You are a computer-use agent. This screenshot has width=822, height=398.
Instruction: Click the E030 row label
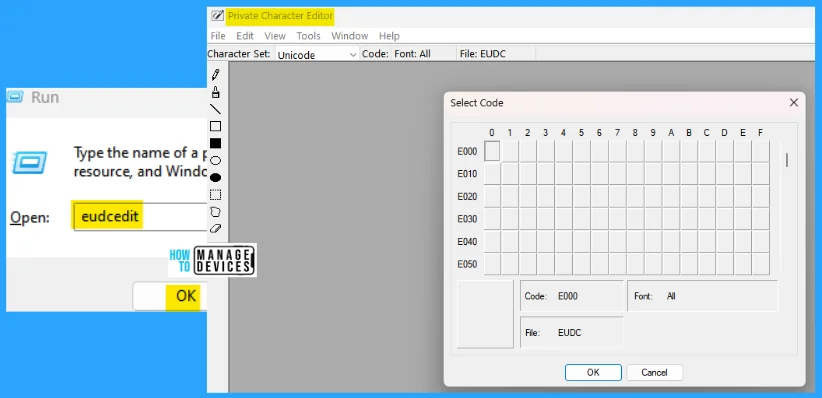click(467, 219)
